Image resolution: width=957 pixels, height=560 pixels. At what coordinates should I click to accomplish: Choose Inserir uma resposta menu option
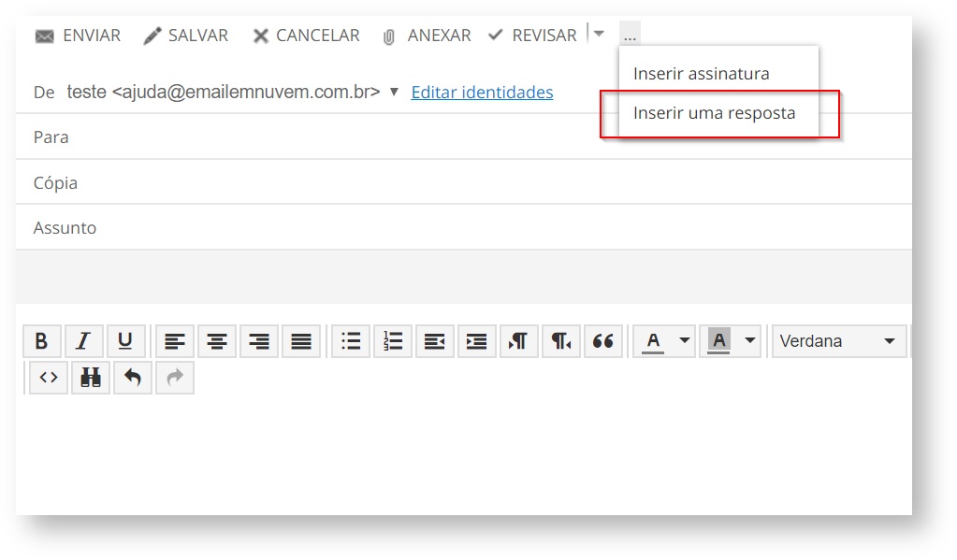714,113
